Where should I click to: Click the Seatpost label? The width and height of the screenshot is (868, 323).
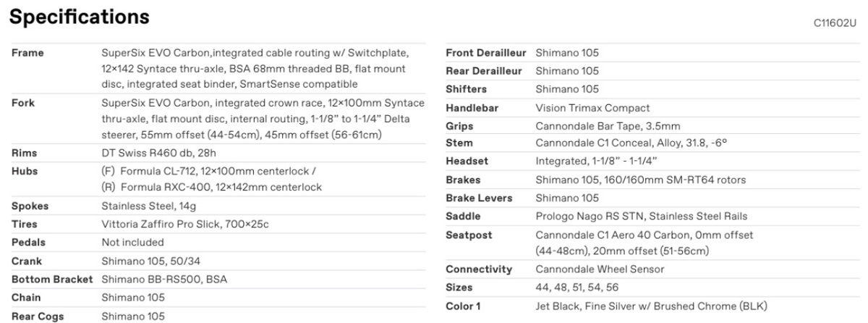click(469, 235)
